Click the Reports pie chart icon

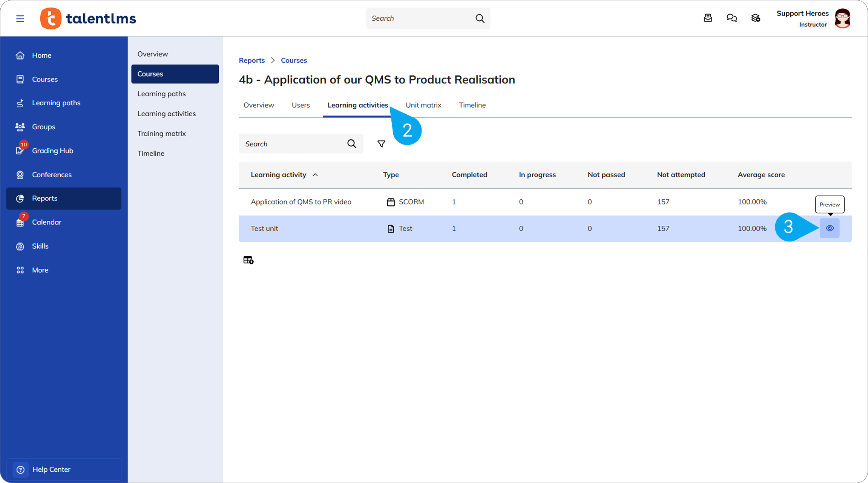[x=20, y=198]
